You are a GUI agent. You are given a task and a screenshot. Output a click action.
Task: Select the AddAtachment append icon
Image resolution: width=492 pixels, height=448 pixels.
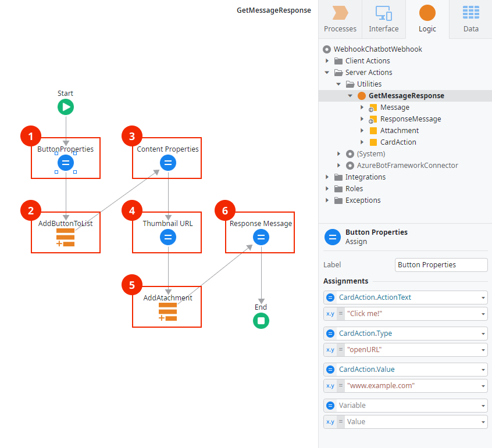(x=167, y=312)
